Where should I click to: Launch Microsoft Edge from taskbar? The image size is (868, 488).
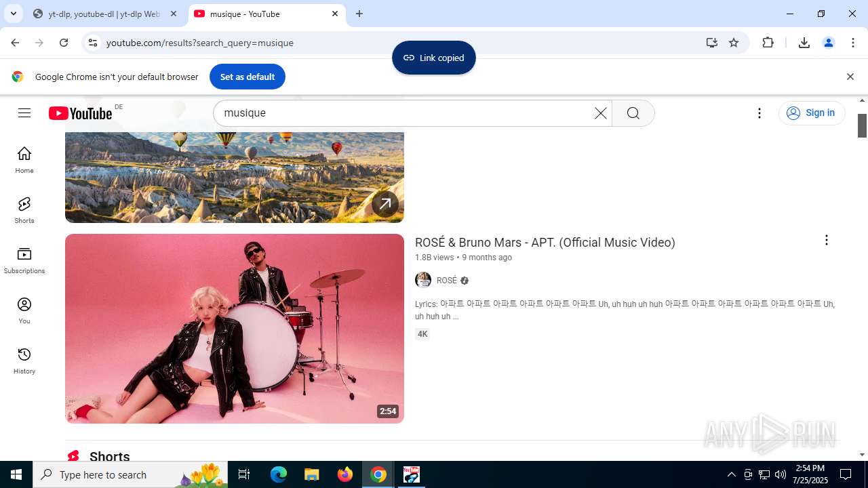tap(279, 474)
